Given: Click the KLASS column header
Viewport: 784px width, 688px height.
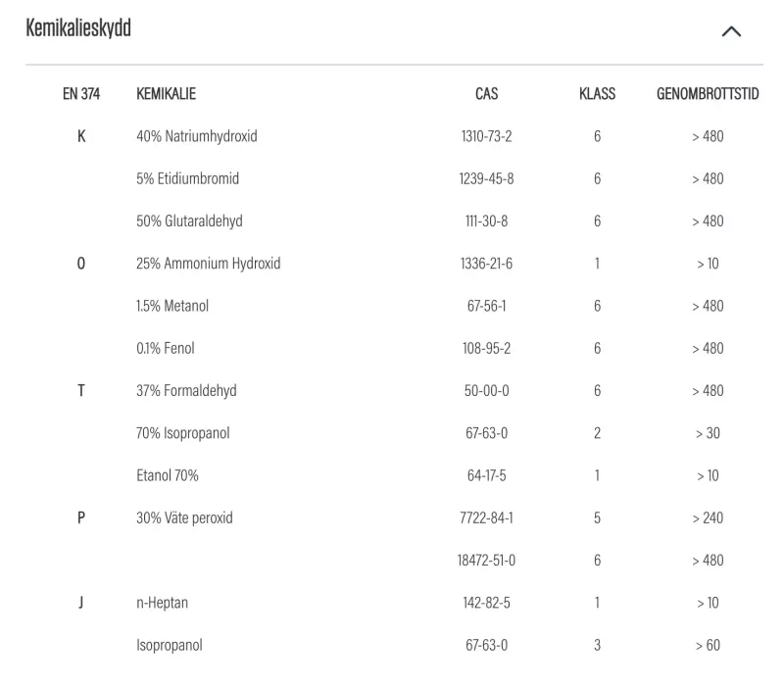Looking at the screenshot, I should 597,94.
